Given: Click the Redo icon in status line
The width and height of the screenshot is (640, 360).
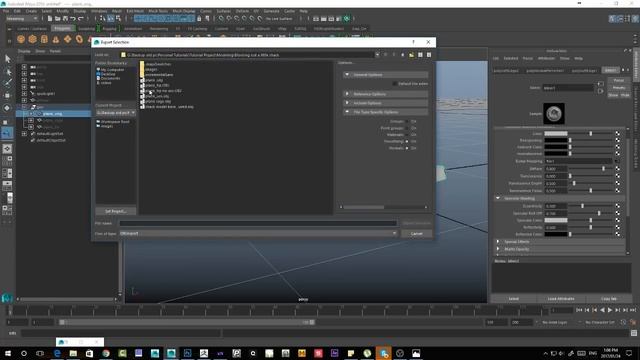Looking at the screenshot, I should click(80, 18).
